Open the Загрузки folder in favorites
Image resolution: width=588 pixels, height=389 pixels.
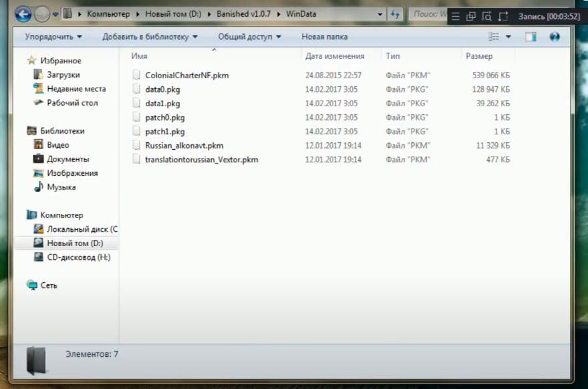pyautogui.click(x=63, y=75)
